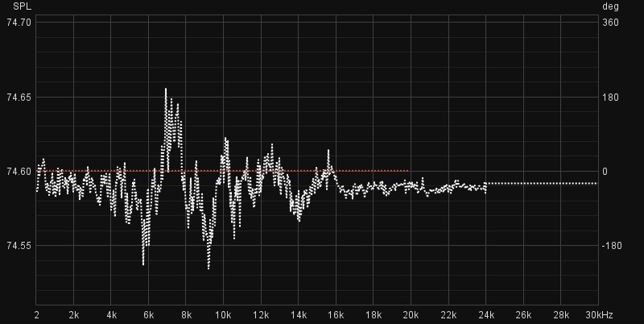Select the 74.60 SPL axis value
This screenshot has width=644, height=324.
[x=19, y=172]
